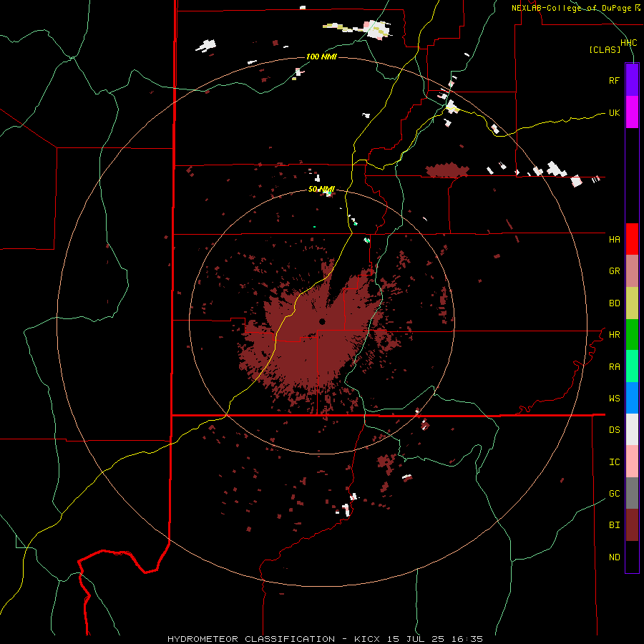Click the GR legend text label
The height and width of the screenshot is (644, 644).
pos(614,271)
